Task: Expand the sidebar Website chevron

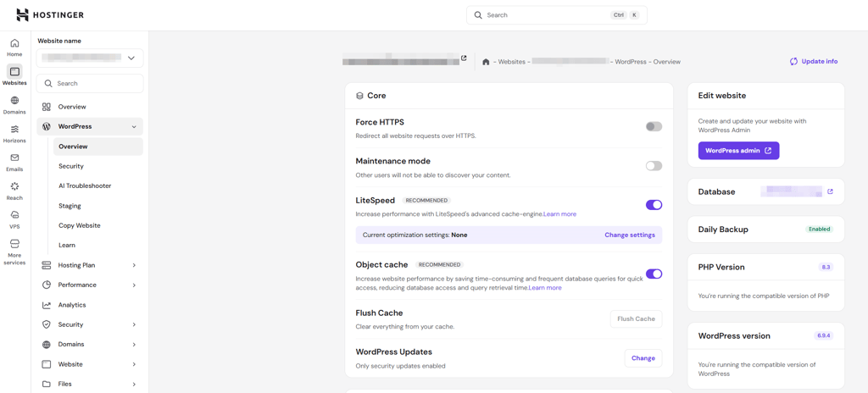Action: tap(134, 364)
